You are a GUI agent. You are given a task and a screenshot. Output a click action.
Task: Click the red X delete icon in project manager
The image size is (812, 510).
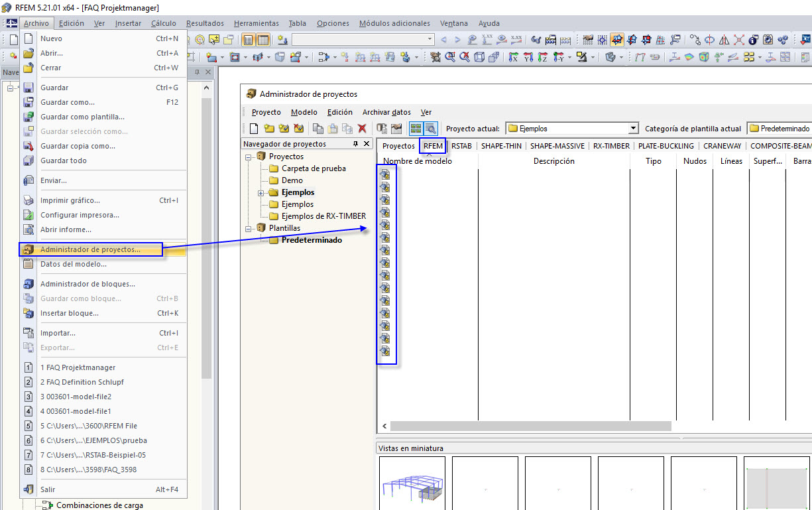tap(362, 129)
